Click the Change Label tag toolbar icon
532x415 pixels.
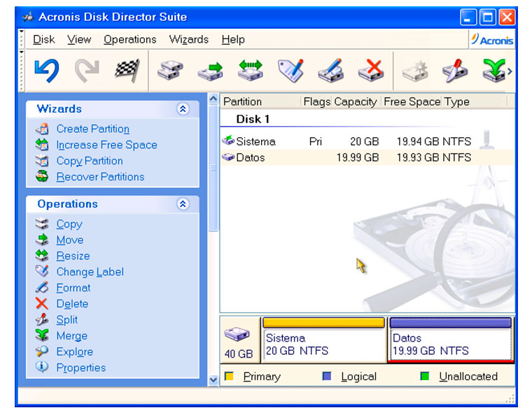290,71
